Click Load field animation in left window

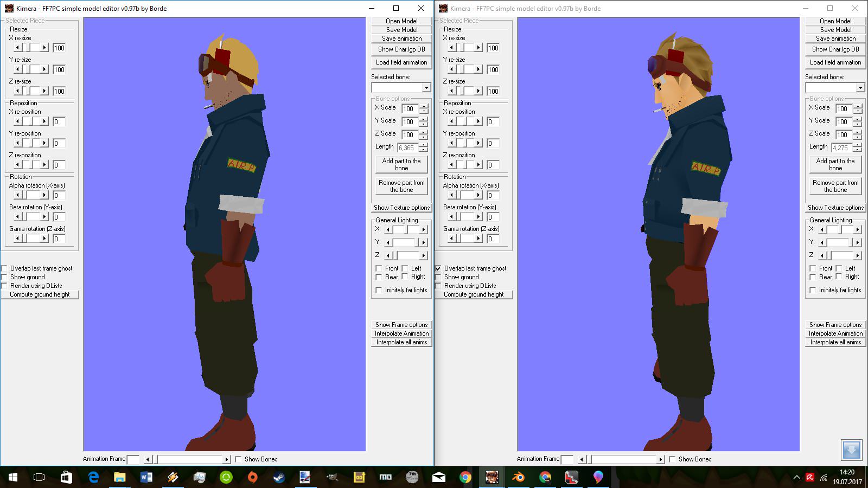tap(401, 62)
